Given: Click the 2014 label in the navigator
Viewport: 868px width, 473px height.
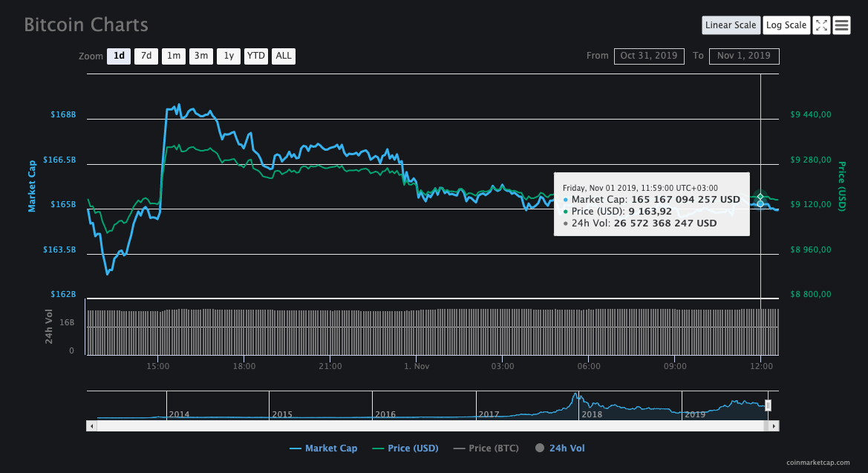Looking at the screenshot, I should click(x=180, y=414).
